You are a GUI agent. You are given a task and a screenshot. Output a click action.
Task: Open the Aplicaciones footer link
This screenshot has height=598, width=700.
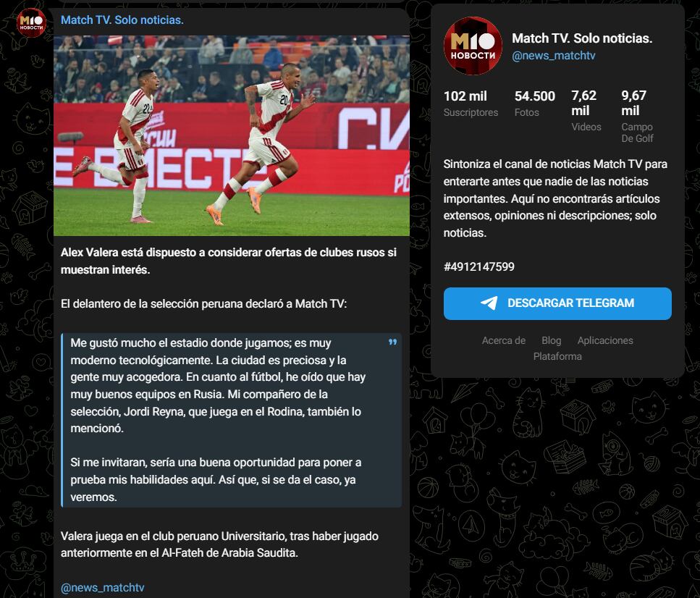605,340
